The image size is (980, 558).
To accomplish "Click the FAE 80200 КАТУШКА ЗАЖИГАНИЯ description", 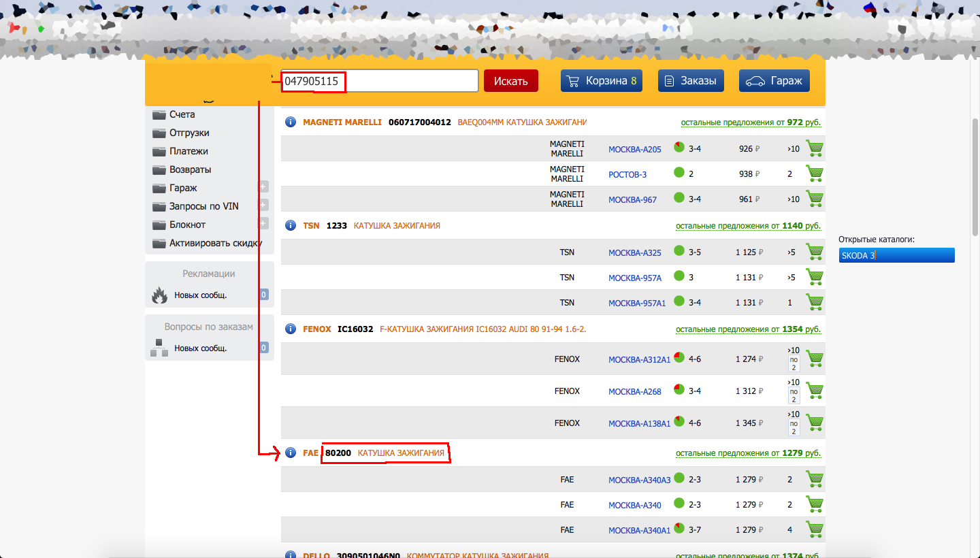I will pos(401,453).
